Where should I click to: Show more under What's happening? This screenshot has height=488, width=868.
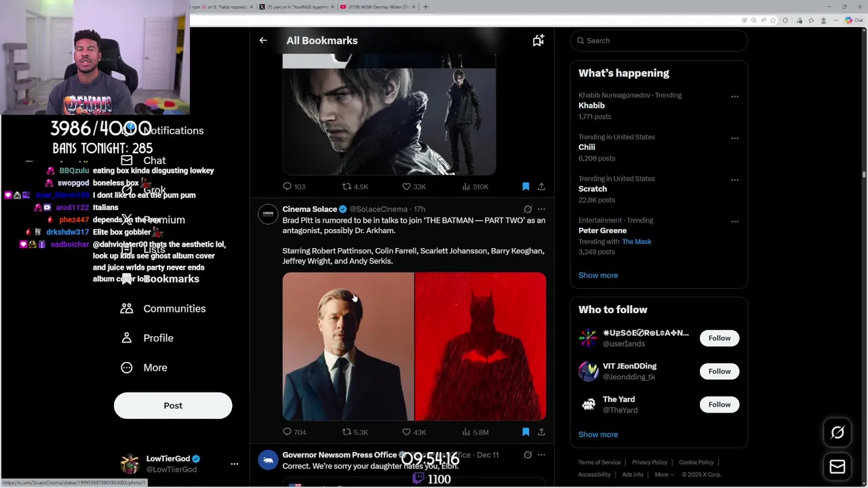pos(598,275)
